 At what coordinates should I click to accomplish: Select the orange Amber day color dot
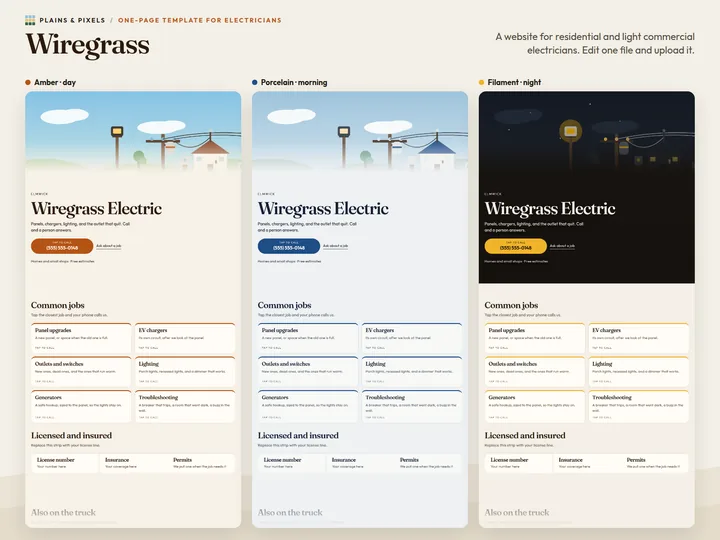[28, 82]
